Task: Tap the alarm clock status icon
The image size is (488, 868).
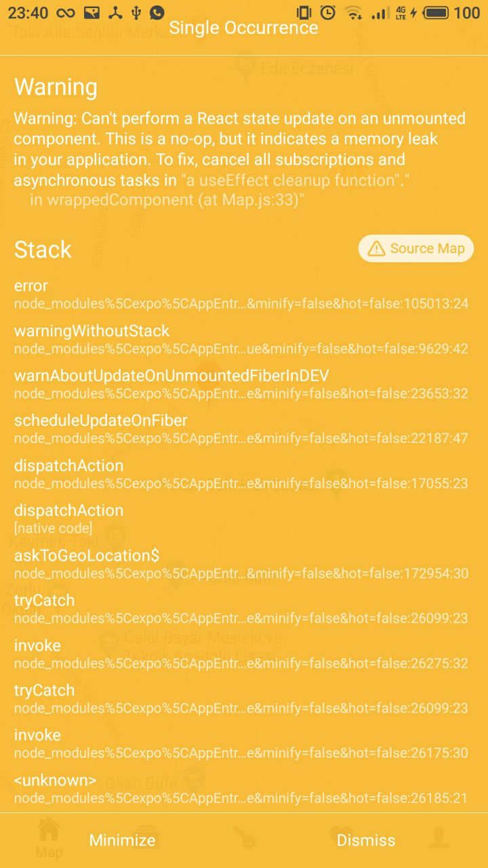Action: (x=327, y=12)
